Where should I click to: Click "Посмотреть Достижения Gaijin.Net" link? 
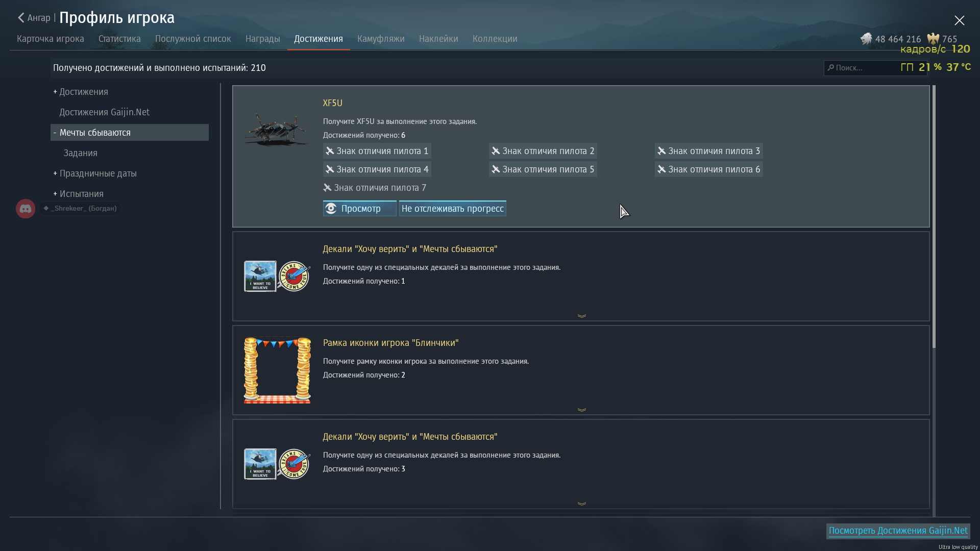[898, 531]
